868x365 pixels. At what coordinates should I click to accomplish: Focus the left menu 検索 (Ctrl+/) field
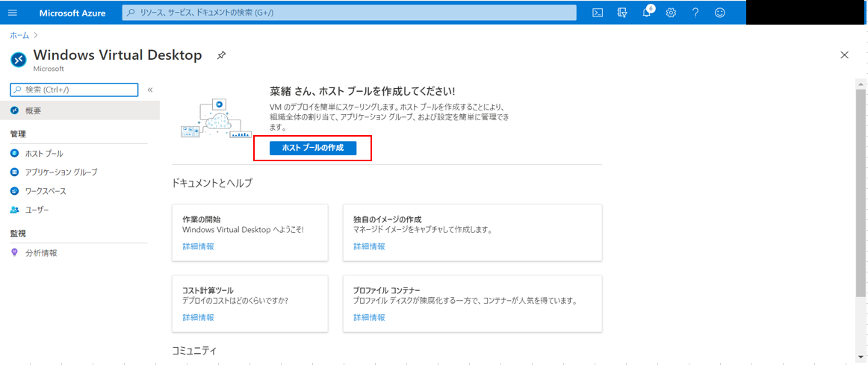pos(74,90)
